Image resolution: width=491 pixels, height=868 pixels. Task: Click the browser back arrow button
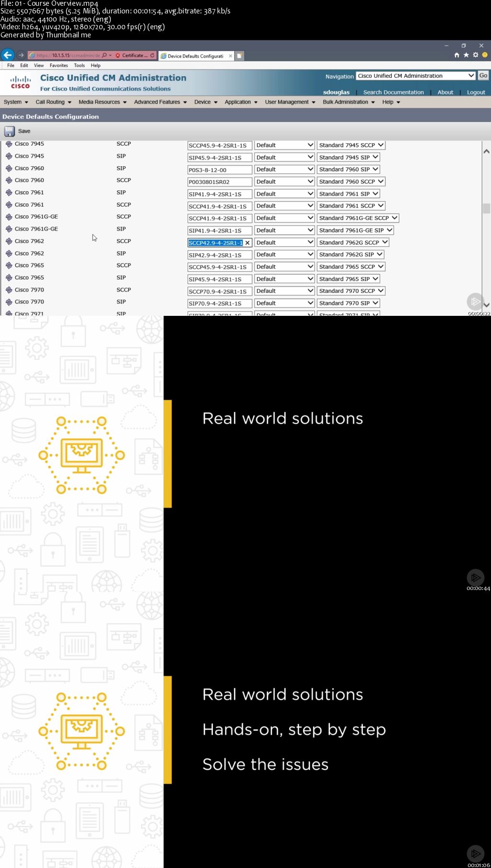coord(7,55)
